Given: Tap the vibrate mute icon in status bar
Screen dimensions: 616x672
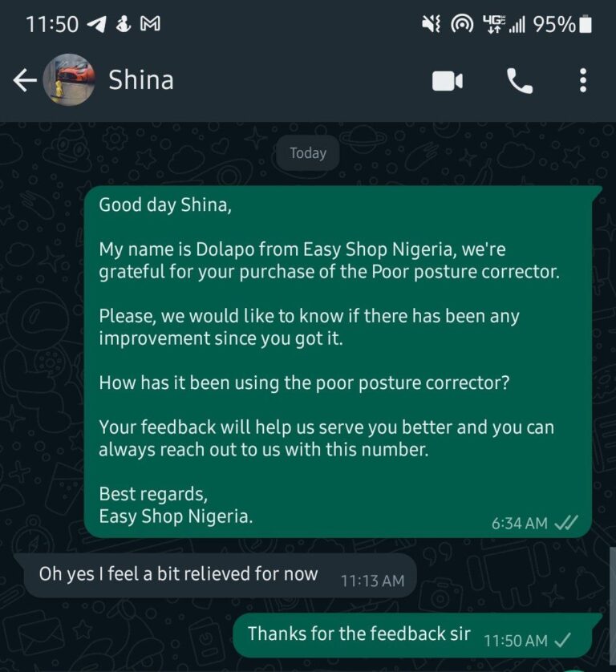Looking at the screenshot, I should coord(431,24).
